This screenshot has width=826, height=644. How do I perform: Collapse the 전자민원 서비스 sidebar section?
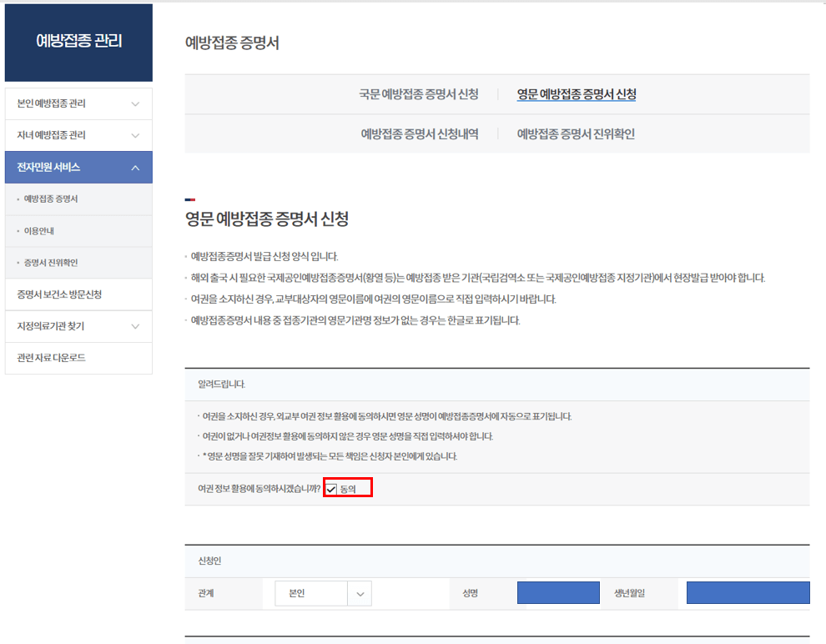[x=78, y=167]
